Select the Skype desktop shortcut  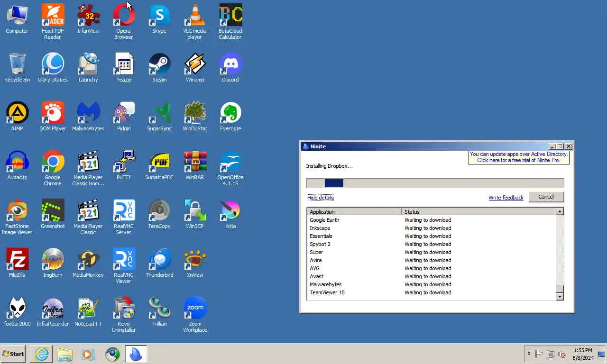click(159, 19)
